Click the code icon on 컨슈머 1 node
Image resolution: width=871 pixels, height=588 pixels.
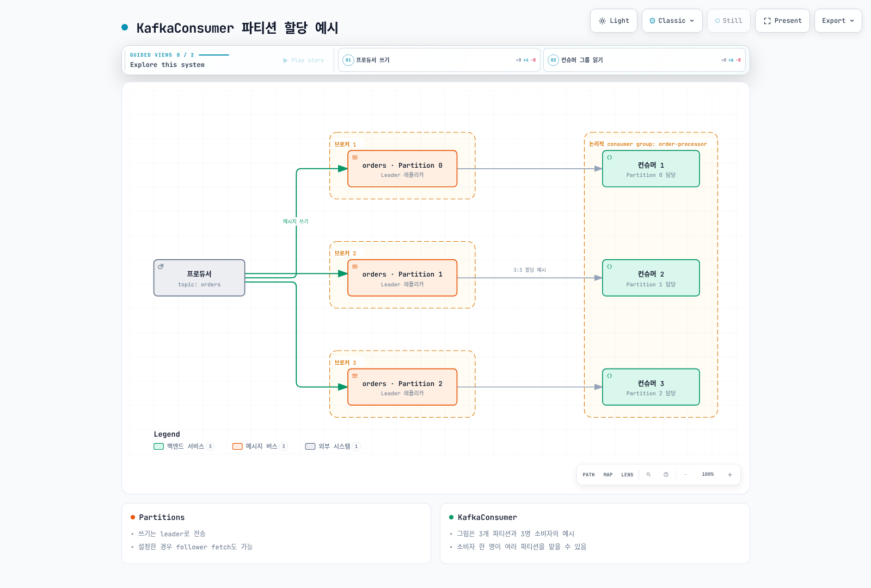click(x=610, y=157)
